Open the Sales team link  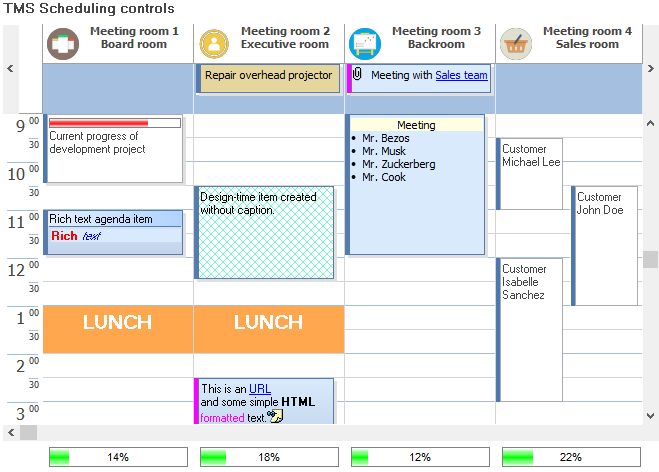tap(461, 75)
